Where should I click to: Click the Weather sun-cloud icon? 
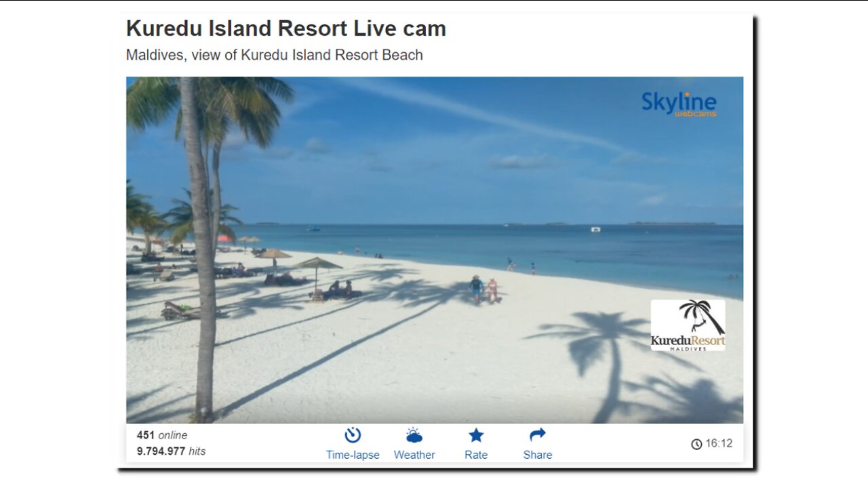(414, 435)
